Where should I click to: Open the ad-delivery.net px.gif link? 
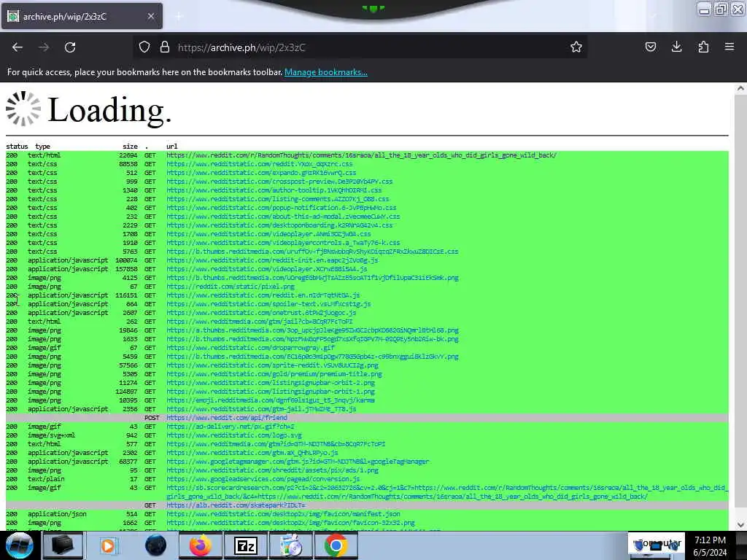[230, 426]
